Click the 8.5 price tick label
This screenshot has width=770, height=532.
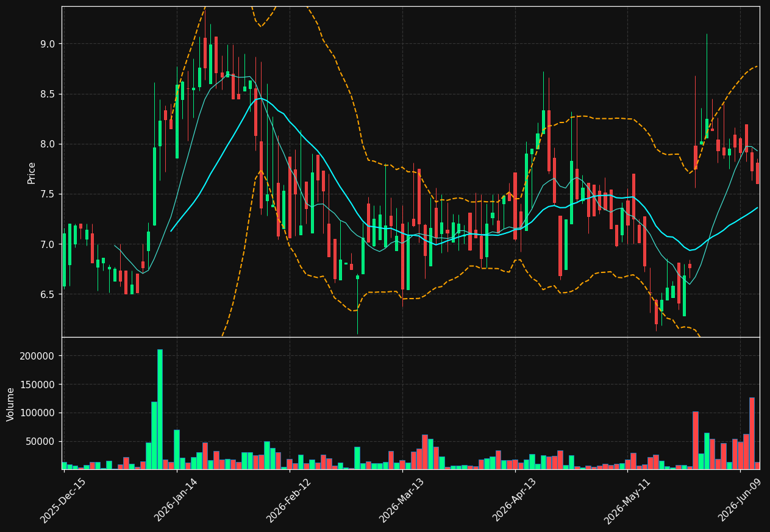(x=48, y=94)
